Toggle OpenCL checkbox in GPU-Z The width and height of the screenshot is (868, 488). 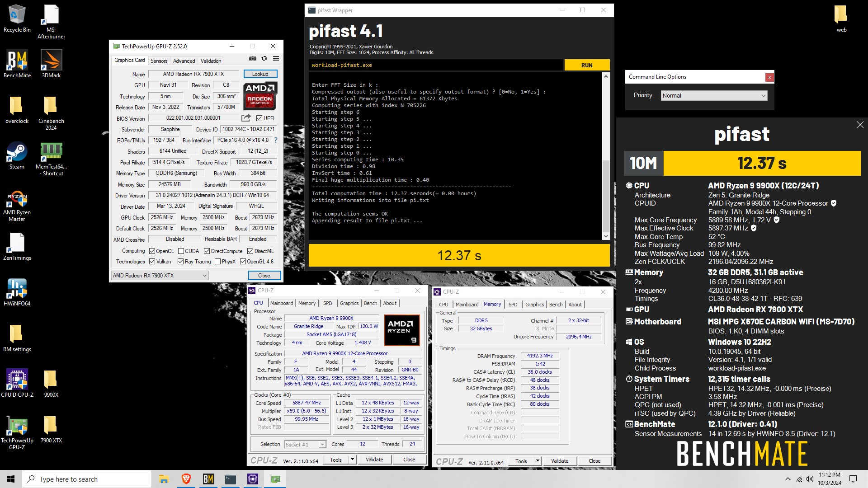tap(152, 251)
